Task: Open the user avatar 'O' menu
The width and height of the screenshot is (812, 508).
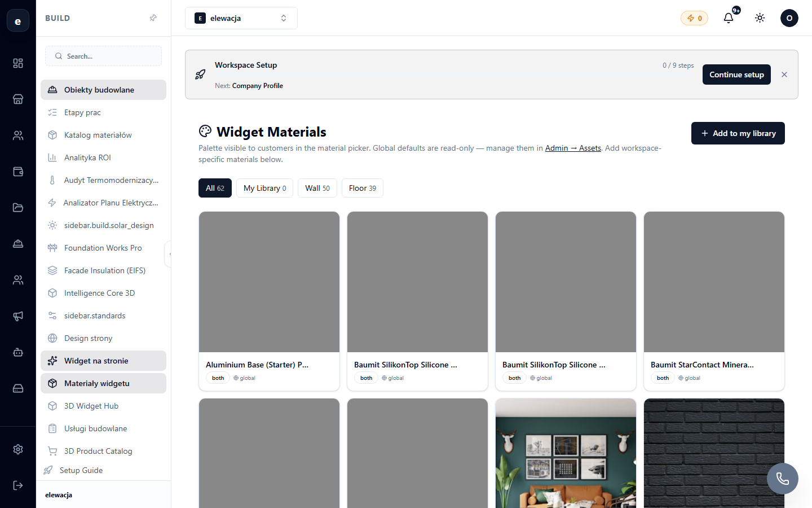Action: tap(789, 18)
